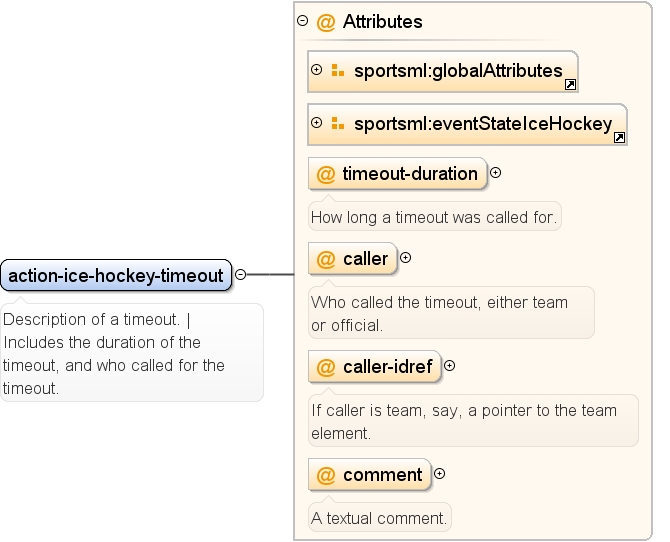Click the @ icon on timeout-duration

coord(326,174)
